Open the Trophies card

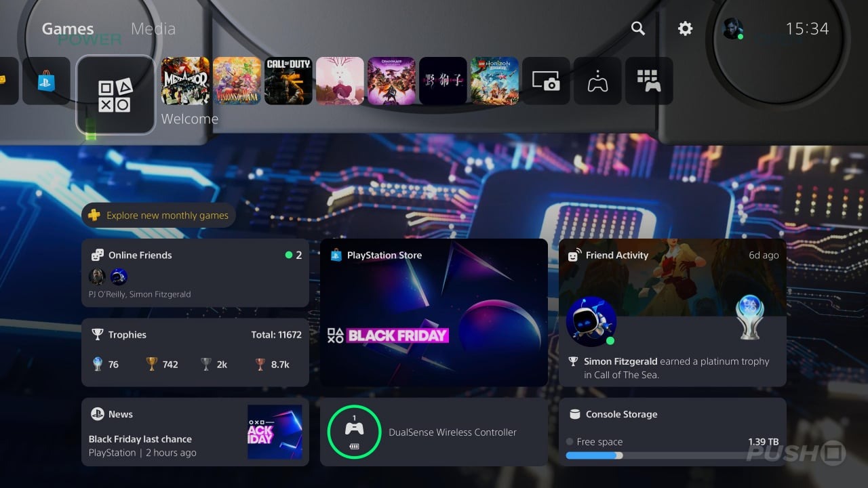click(195, 352)
